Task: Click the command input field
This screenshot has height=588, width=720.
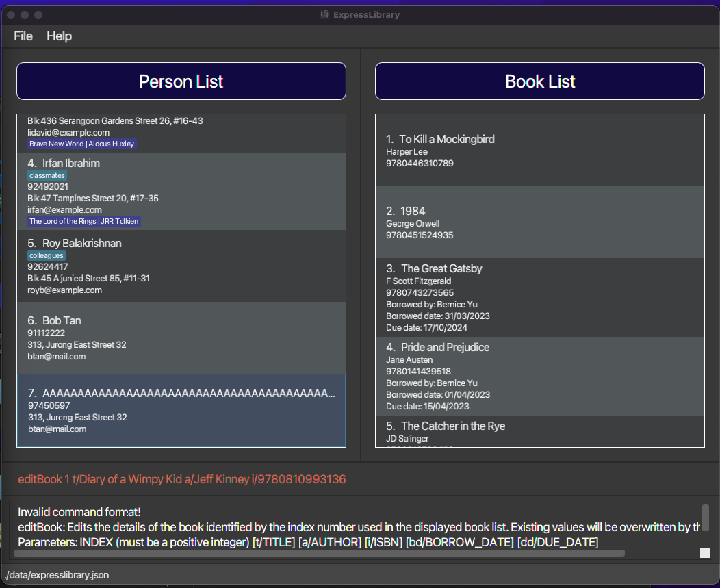Action: (361, 479)
